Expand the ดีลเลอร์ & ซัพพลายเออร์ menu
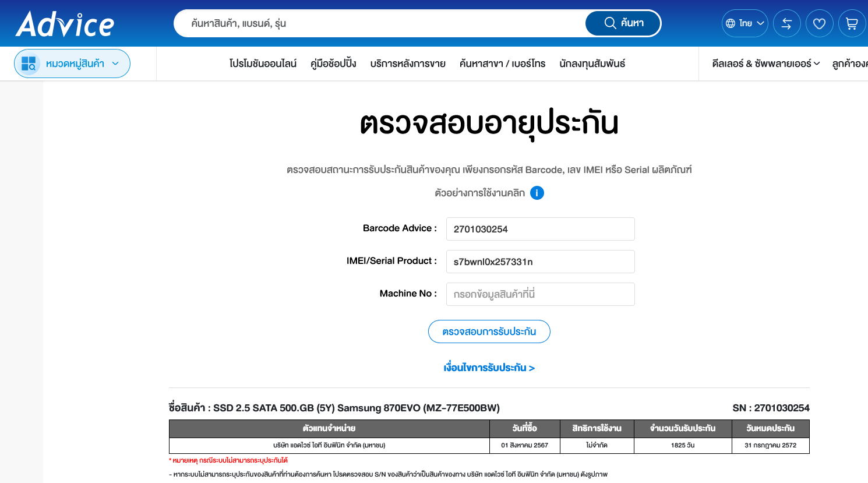This screenshot has height=483, width=868. (765, 64)
